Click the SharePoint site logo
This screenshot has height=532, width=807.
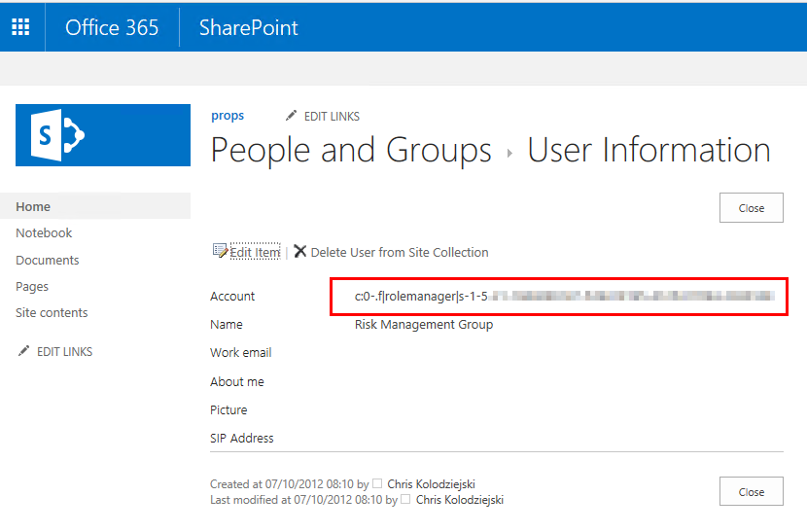(102, 135)
